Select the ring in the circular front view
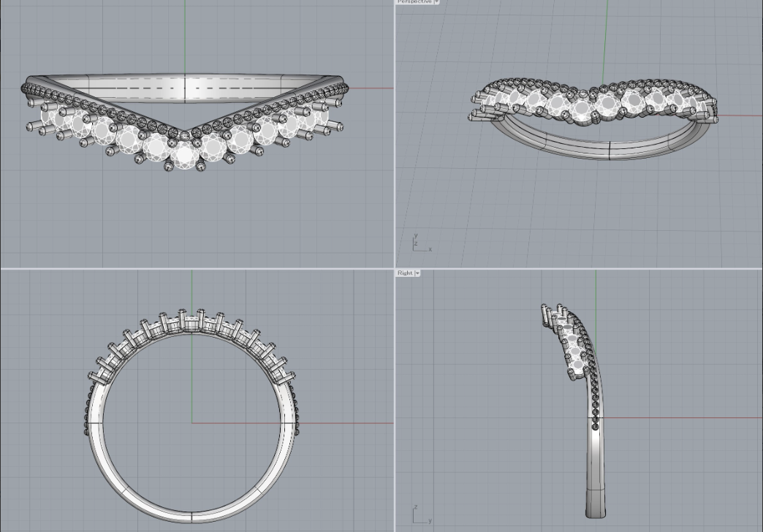 pos(192,416)
